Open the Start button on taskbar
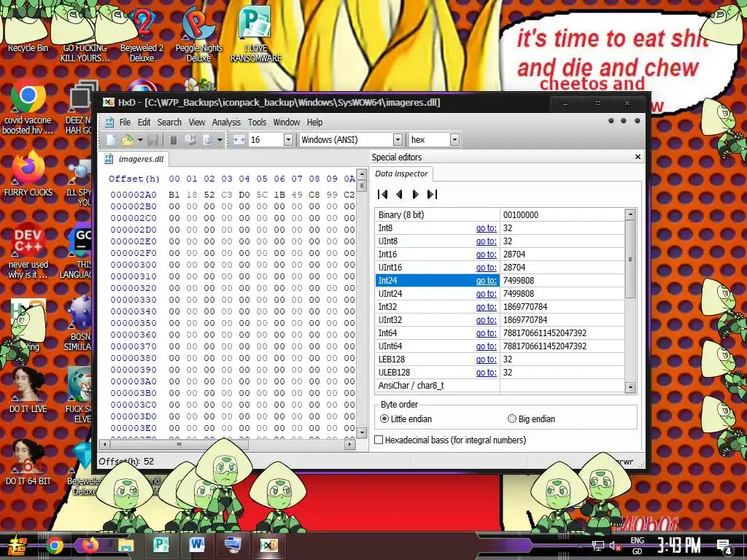This screenshot has width=747, height=560. [x=18, y=545]
